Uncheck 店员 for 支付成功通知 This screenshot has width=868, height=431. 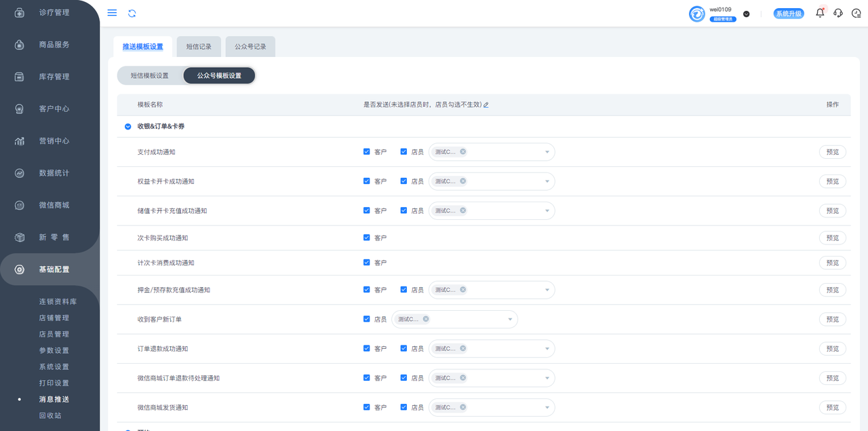click(404, 152)
